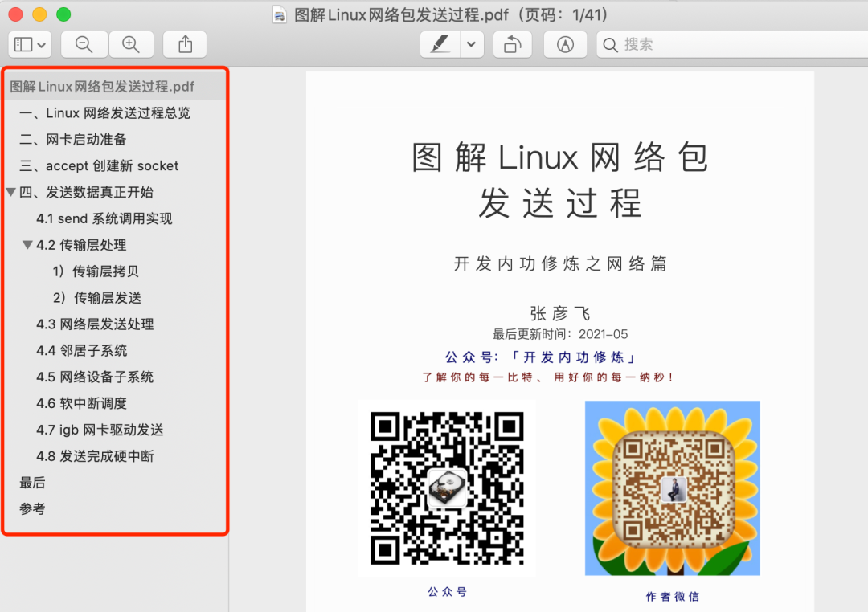Image resolution: width=868 pixels, height=612 pixels.
Task: Open the highlight color dropdown arrow
Action: click(472, 44)
